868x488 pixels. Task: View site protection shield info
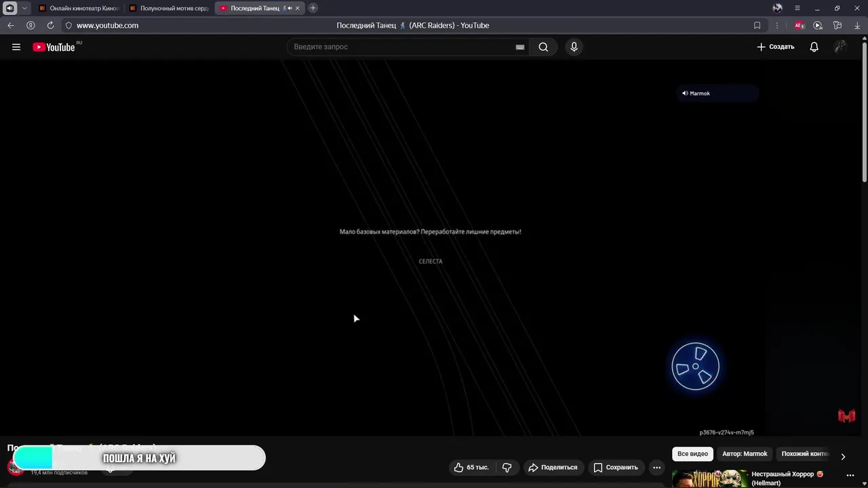click(x=68, y=25)
